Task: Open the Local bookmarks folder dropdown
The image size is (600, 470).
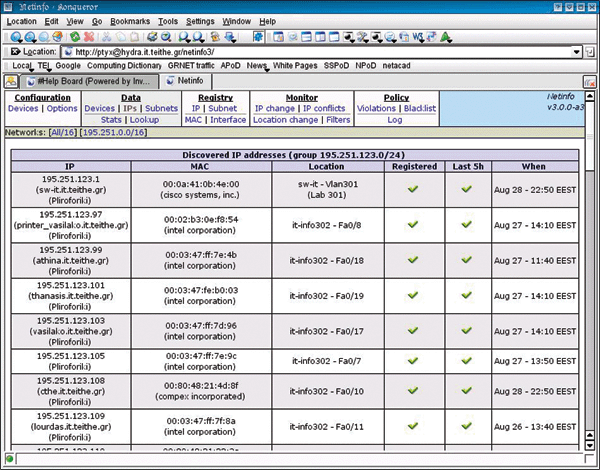Action: coord(22,65)
